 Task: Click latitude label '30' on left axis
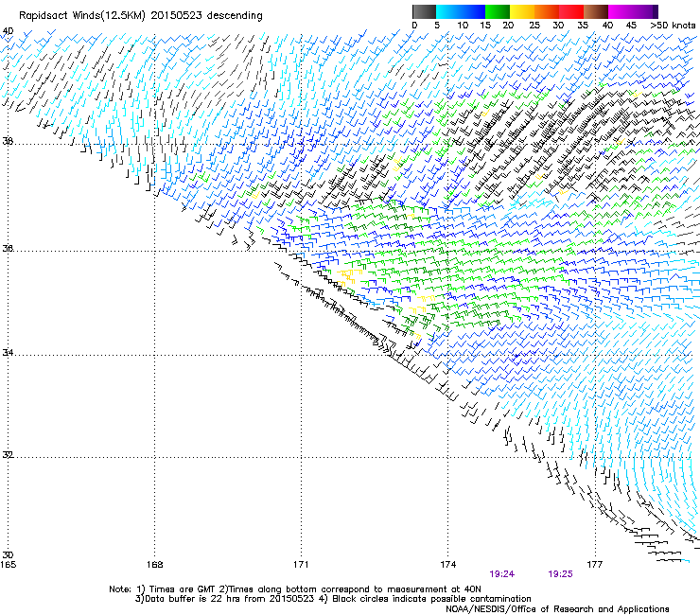[x=8, y=555]
